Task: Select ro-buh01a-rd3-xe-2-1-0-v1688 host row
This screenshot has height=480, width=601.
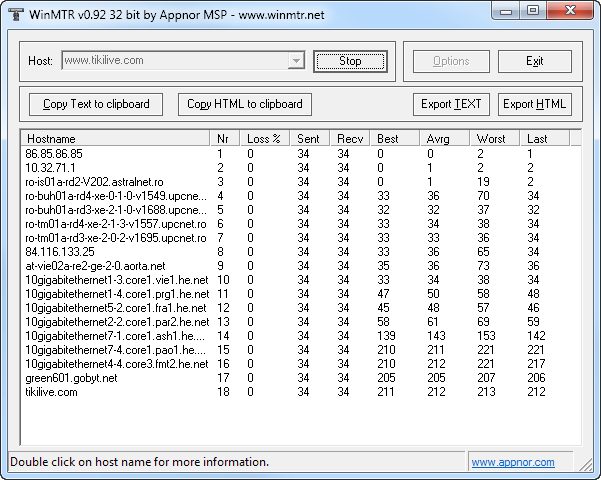Action: 301,210
